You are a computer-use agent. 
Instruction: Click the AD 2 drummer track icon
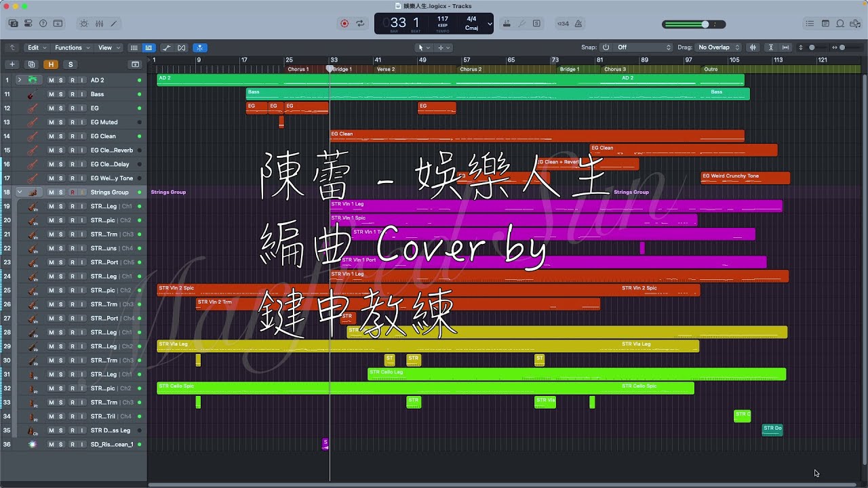[32, 80]
